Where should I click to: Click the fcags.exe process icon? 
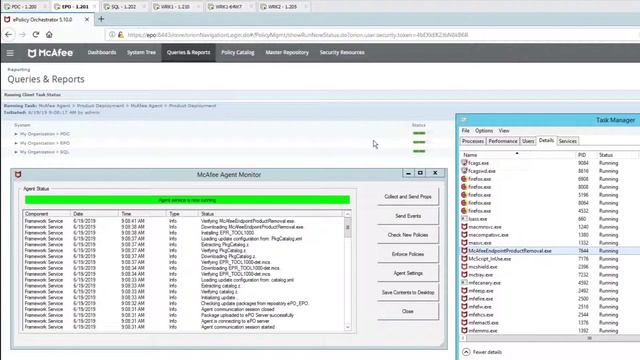(464, 163)
